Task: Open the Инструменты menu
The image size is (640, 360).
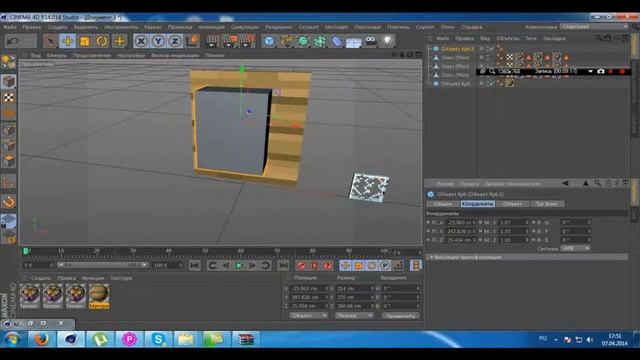Action: 121,27
